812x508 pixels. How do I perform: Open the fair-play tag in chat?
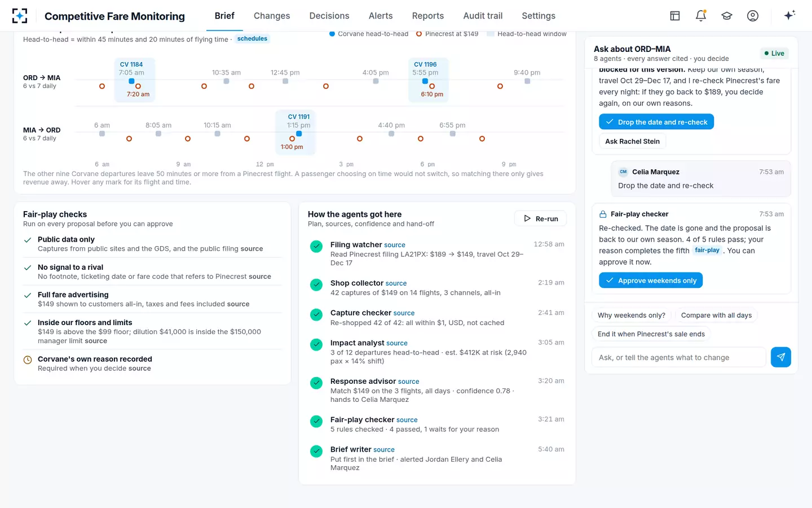707,250
